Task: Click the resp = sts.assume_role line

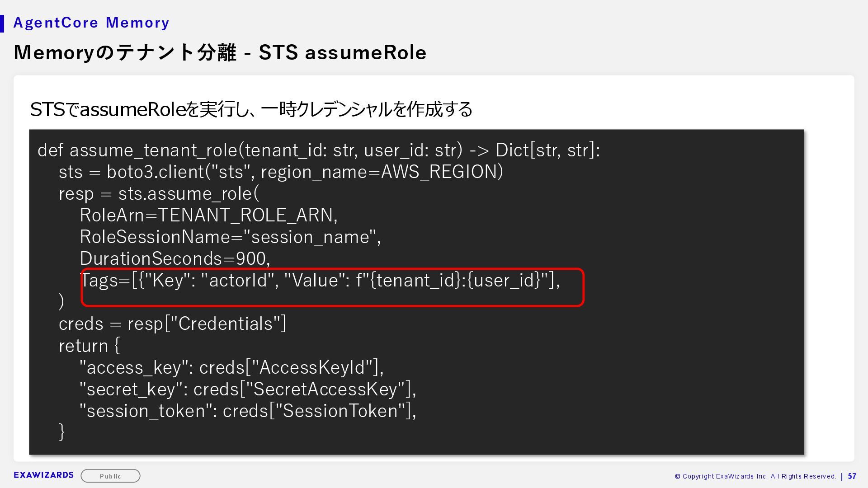Action: (159, 193)
